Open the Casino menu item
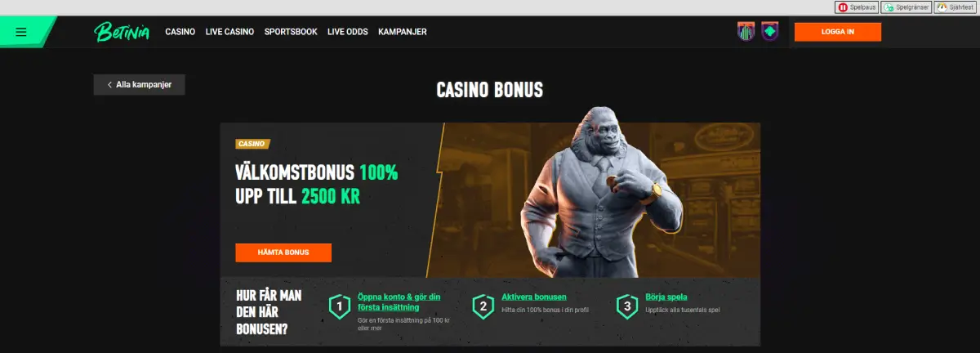The height and width of the screenshot is (353, 980). click(180, 32)
